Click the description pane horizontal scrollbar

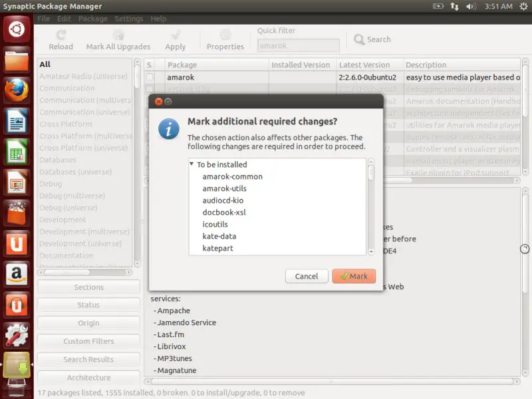click(332, 382)
